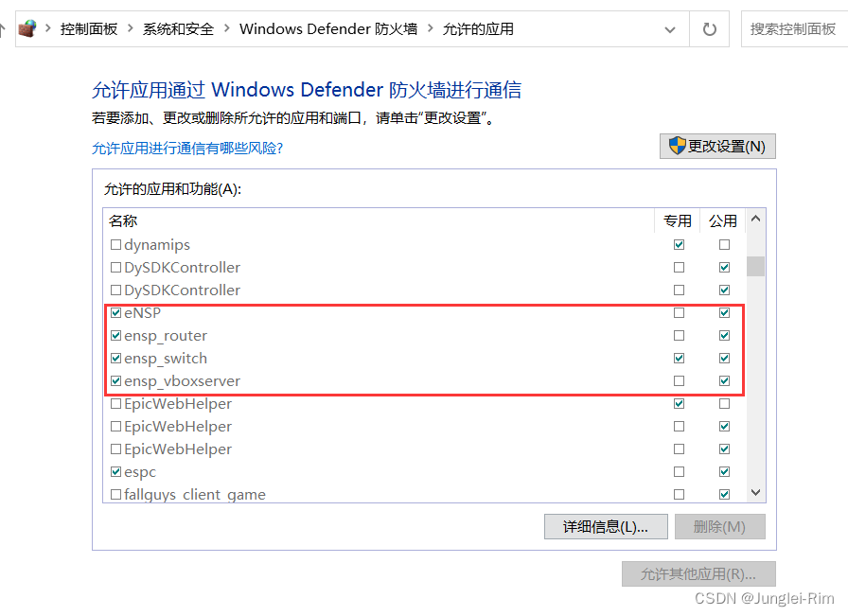The height and width of the screenshot is (616, 848).
Task: Open 允许应用进行通信有哪些风险 link
Action: pyautogui.click(x=187, y=148)
